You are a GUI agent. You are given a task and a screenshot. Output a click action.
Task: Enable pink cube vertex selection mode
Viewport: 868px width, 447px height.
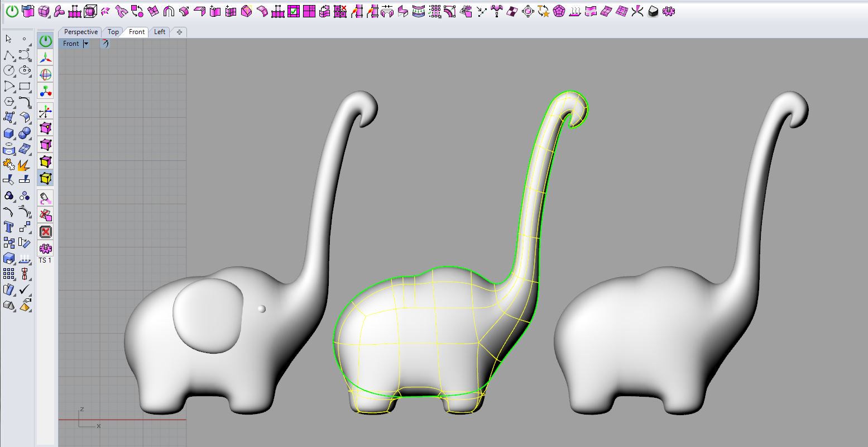tap(46, 128)
